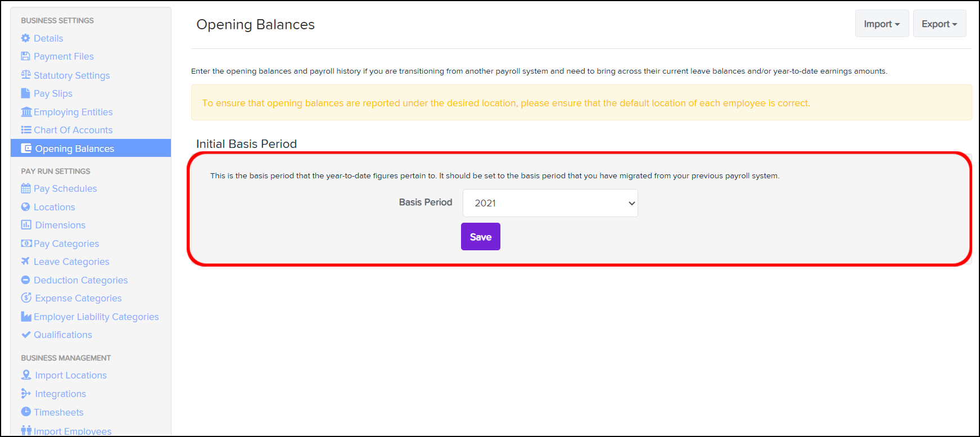
Task: Click the floppy disk icon for Payment Files
Action: point(25,56)
